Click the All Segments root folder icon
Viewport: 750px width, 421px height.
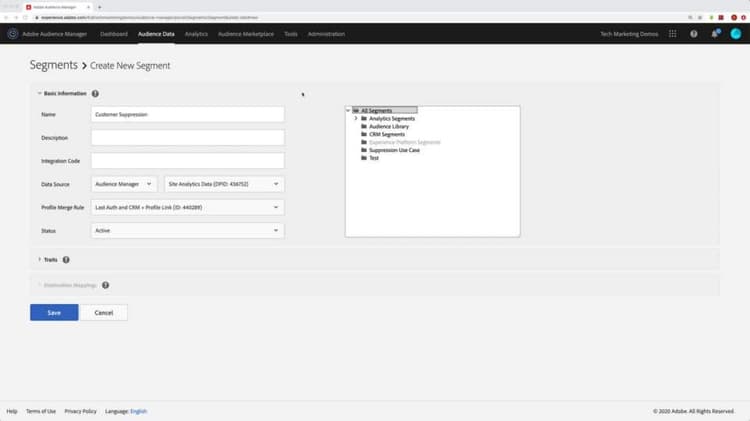(x=356, y=111)
